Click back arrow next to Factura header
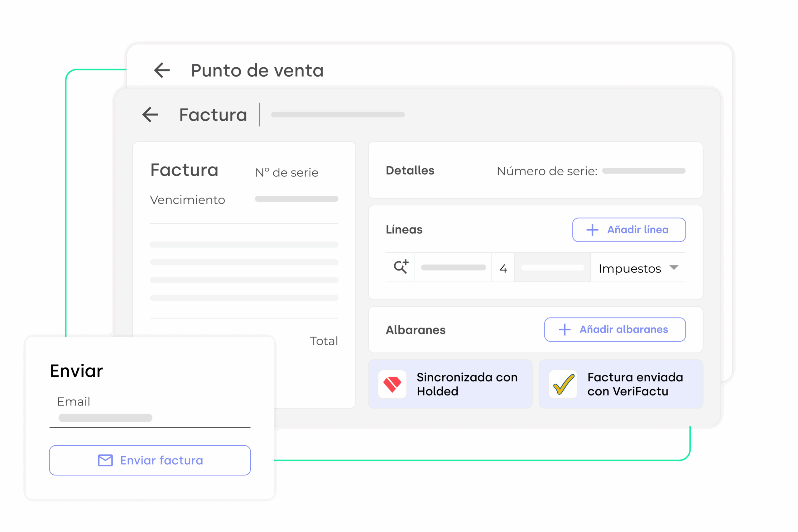Viewport: 798px width, 532px height. pyautogui.click(x=150, y=114)
